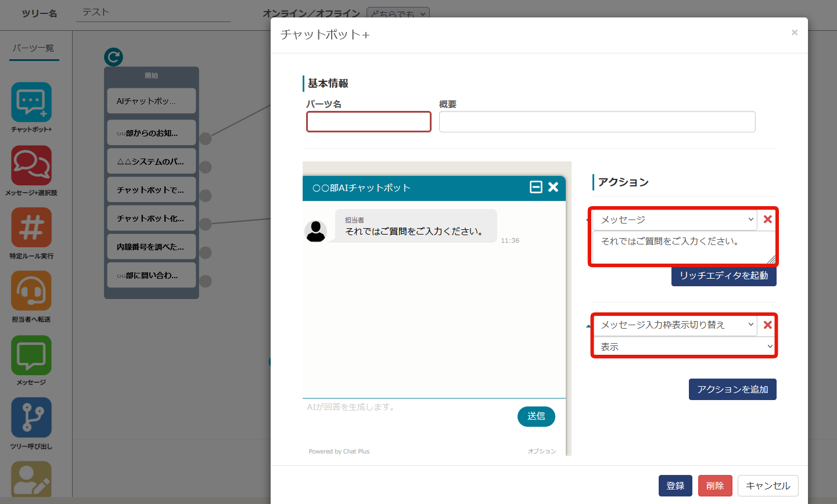Click the チャットボット+ part icon
This screenshot has height=504, width=837.
(31, 102)
